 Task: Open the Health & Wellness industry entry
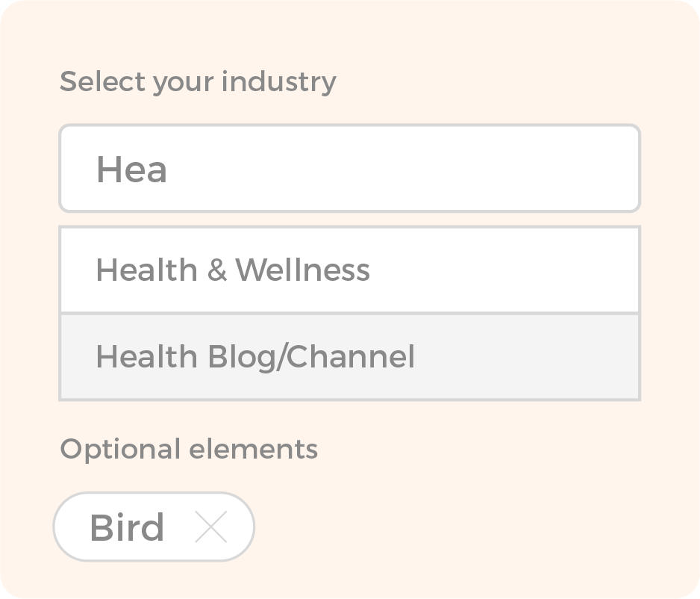[233, 270]
